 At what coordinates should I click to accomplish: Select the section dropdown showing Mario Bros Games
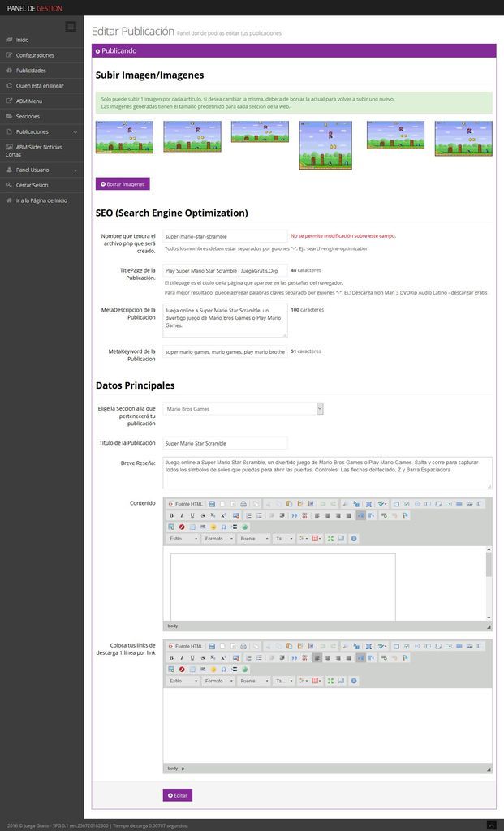(243, 409)
